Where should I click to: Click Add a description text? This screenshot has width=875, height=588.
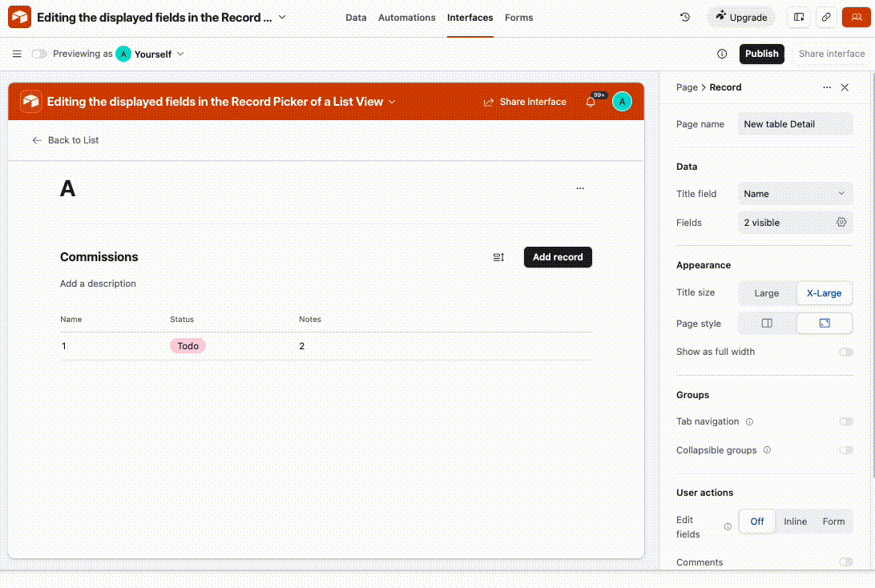(x=99, y=284)
